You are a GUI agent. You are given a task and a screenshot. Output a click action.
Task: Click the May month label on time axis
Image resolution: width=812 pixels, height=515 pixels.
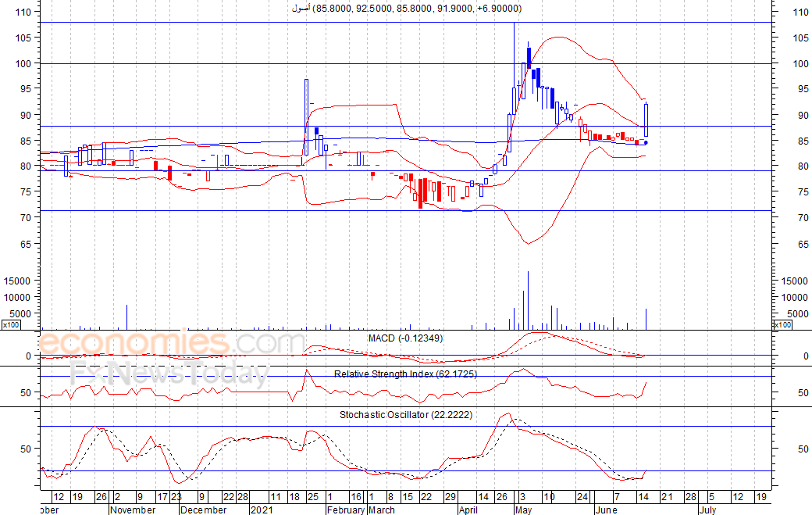pos(524,510)
